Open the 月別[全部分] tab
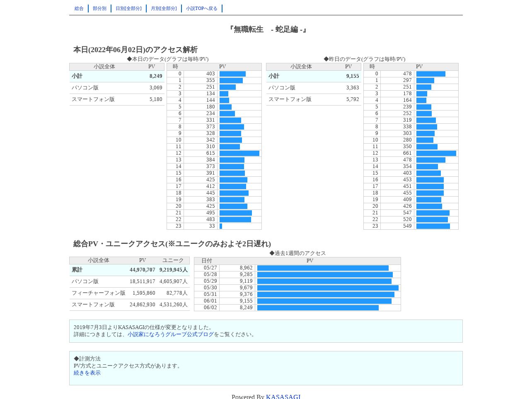 [x=164, y=9]
